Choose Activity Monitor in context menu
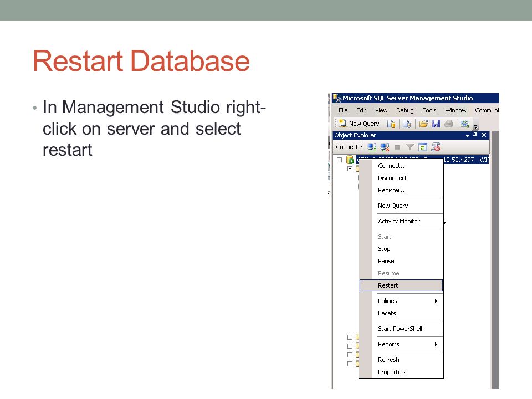Image resolution: width=532 pixels, height=399 pixels. click(401, 221)
